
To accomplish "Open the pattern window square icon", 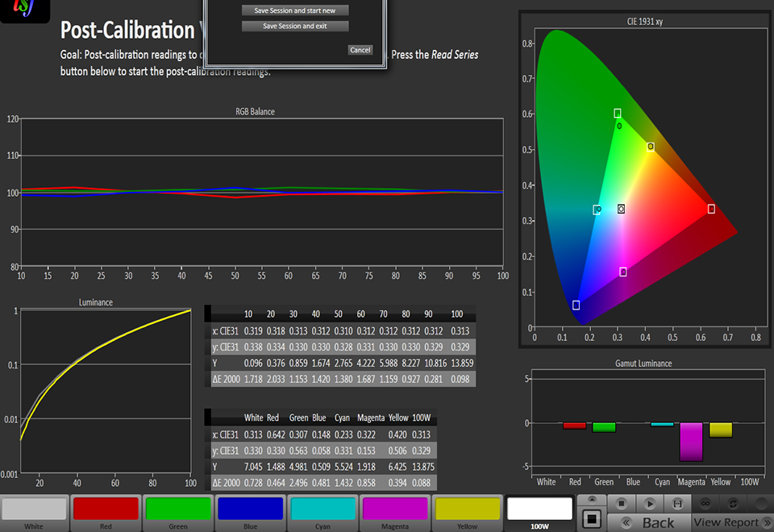I will click(591, 518).
